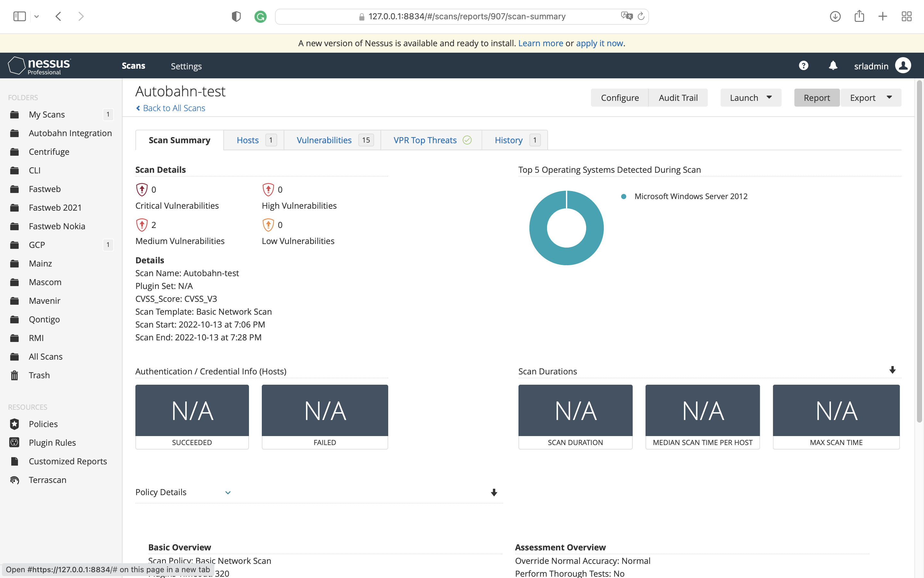The width and height of the screenshot is (924, 578).
Task: Click the Terrascan fingerprint icon
Action: click(14, 480)
